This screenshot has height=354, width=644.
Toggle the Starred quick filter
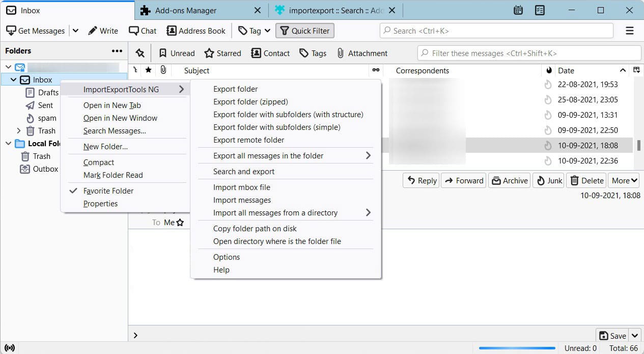tap(222, 53)
